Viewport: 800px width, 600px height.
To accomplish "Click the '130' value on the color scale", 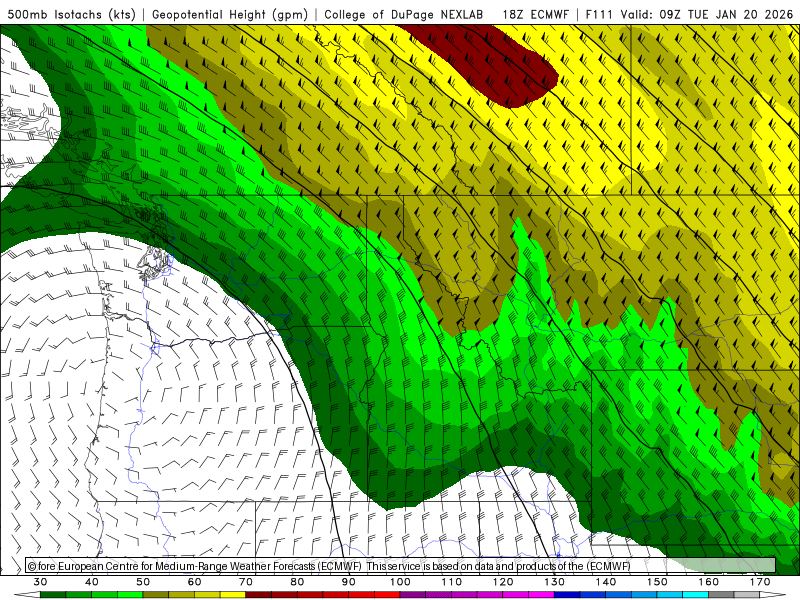I will pyautogui.click(x=555, y=582).
